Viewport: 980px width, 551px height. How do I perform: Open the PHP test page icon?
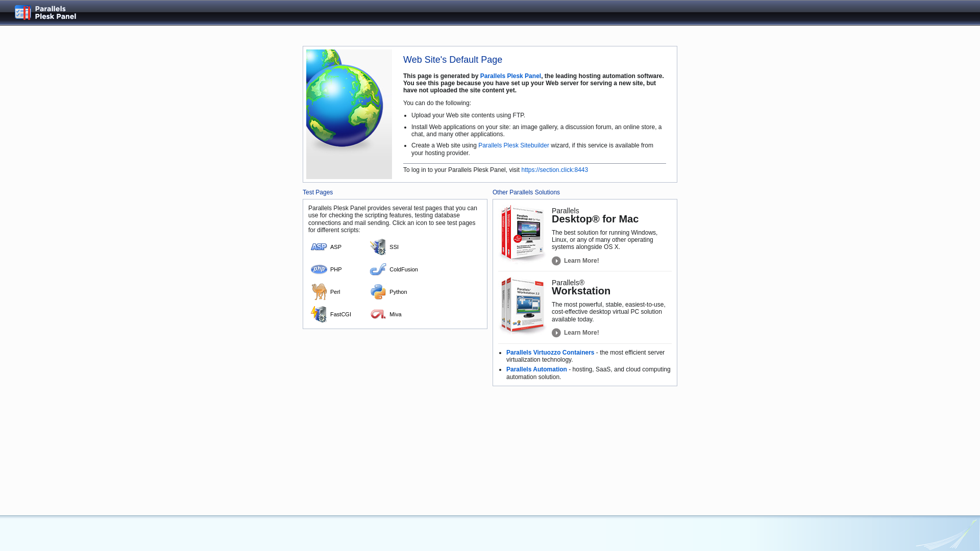point(319,269)
